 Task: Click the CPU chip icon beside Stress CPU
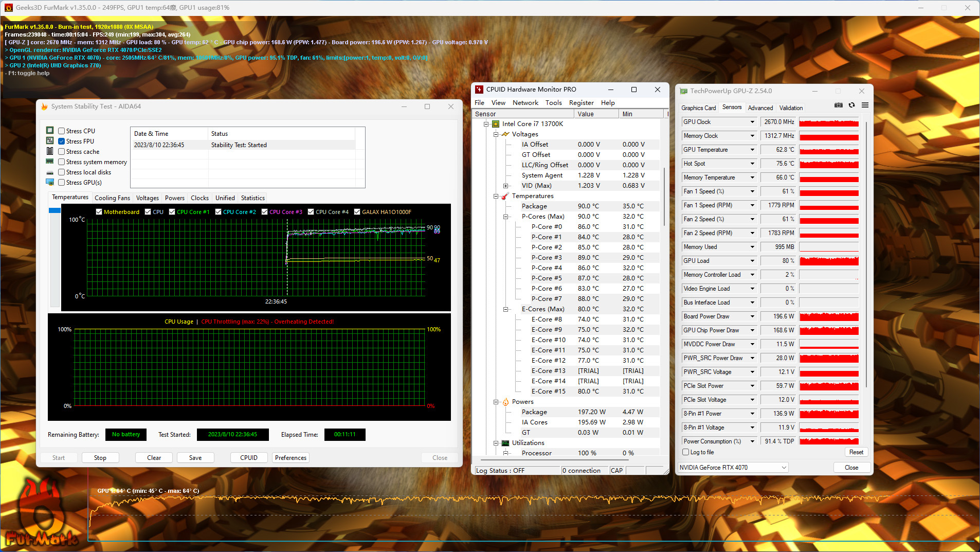(50, 131)
